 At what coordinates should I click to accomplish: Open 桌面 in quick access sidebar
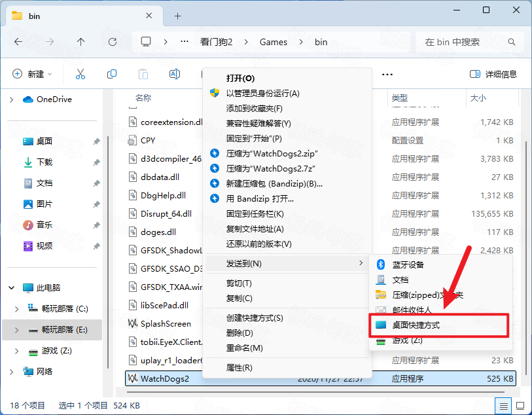(x=44, y=141)
